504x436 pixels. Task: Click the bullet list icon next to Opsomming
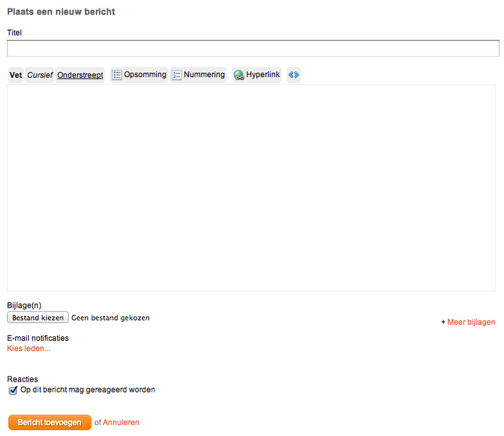coord(117,75)
